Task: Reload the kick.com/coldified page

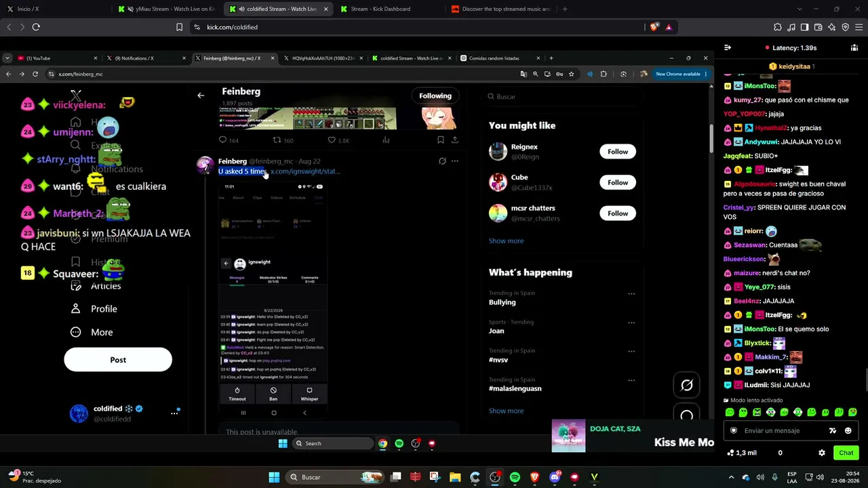Action: pyautogui.click(x=36, y=27)
